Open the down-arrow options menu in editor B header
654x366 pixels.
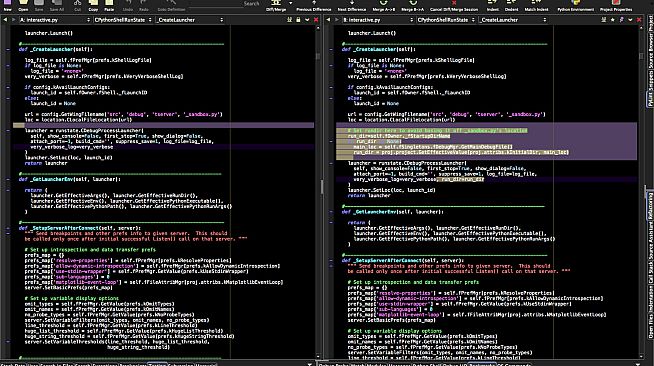pos(630,20)
